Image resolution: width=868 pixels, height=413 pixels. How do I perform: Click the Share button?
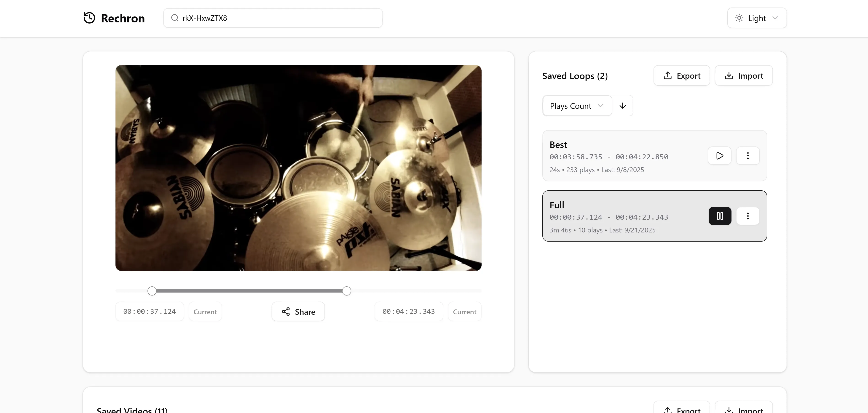point(298,312)
